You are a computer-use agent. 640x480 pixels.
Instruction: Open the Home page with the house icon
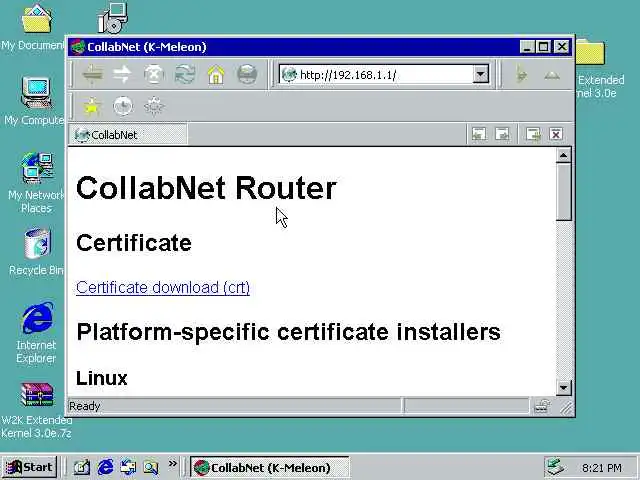click(x=216, y=75)
